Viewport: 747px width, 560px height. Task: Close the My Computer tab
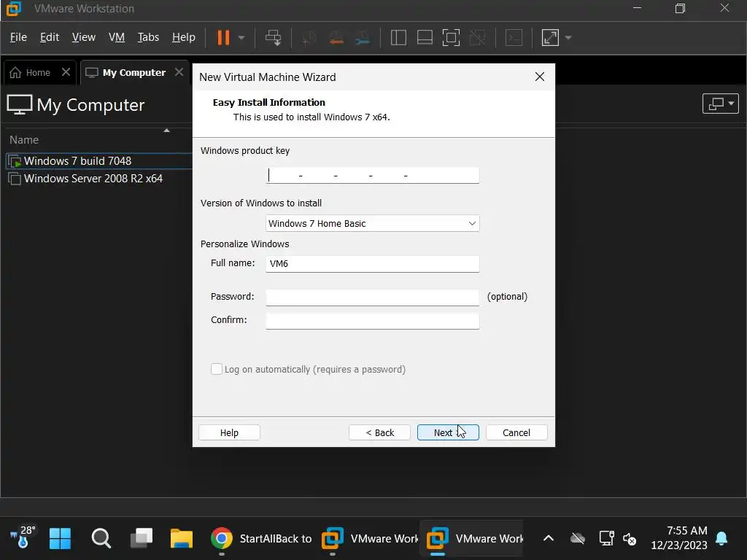179,72
